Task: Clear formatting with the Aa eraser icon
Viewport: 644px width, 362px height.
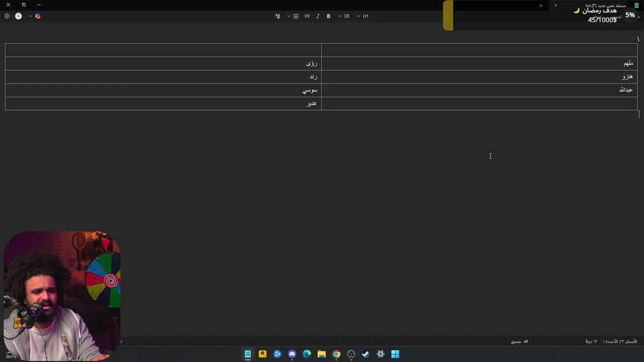Action: coord(277,16)
